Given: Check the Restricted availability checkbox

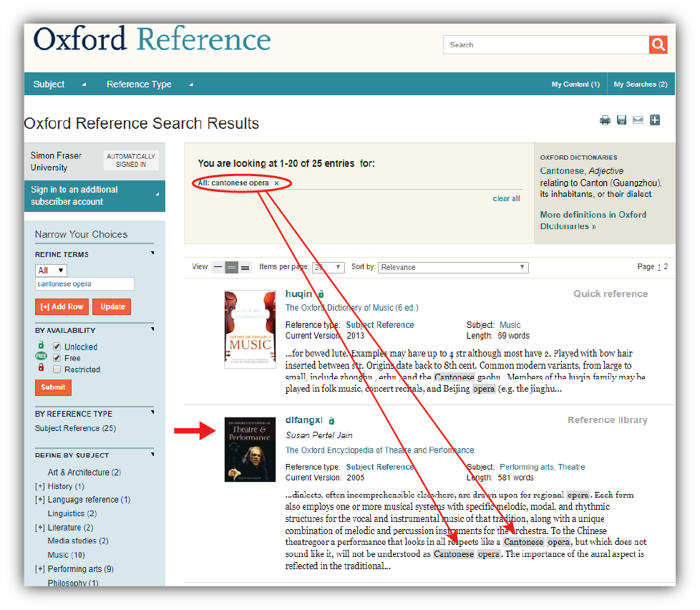Looking at the screenshot, I should 57,369.
